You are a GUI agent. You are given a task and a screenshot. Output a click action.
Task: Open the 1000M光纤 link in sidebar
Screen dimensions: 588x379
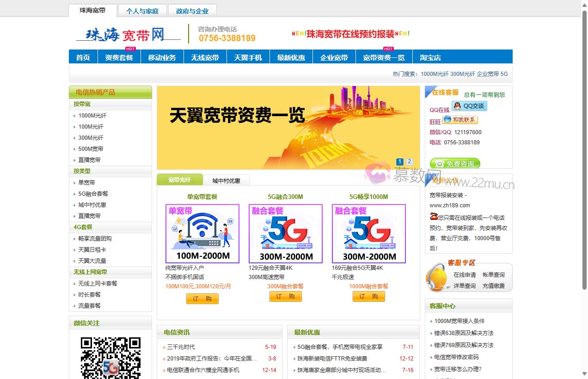94,115
